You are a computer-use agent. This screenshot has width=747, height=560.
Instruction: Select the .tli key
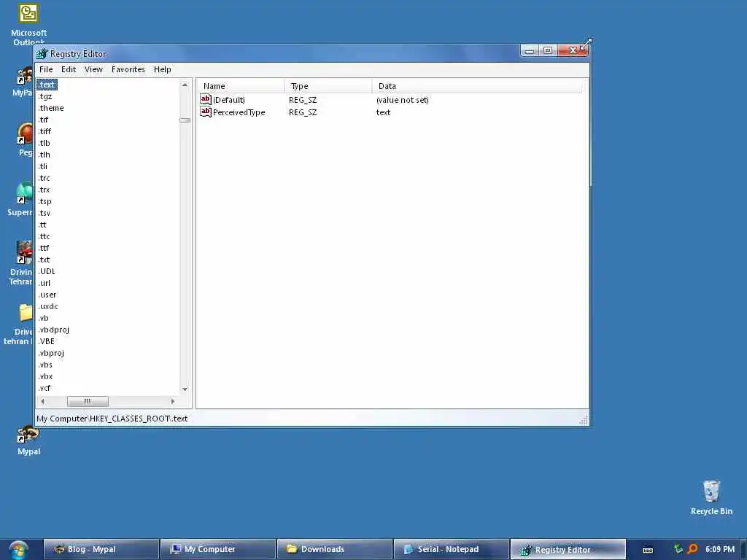[42, 167]
